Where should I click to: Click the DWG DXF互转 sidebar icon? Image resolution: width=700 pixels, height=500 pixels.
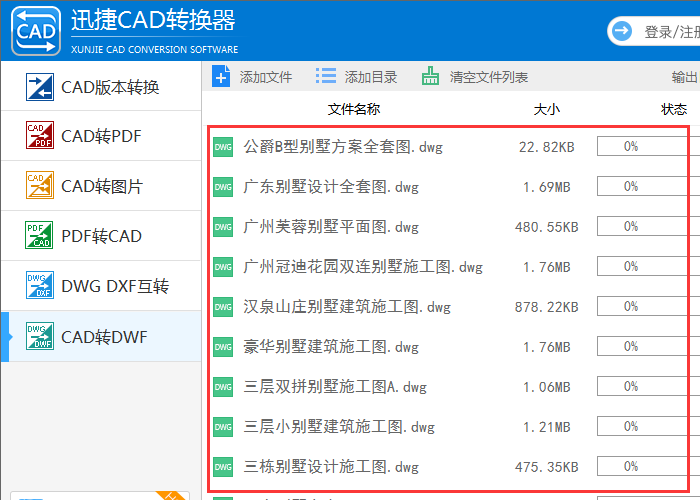40,285
